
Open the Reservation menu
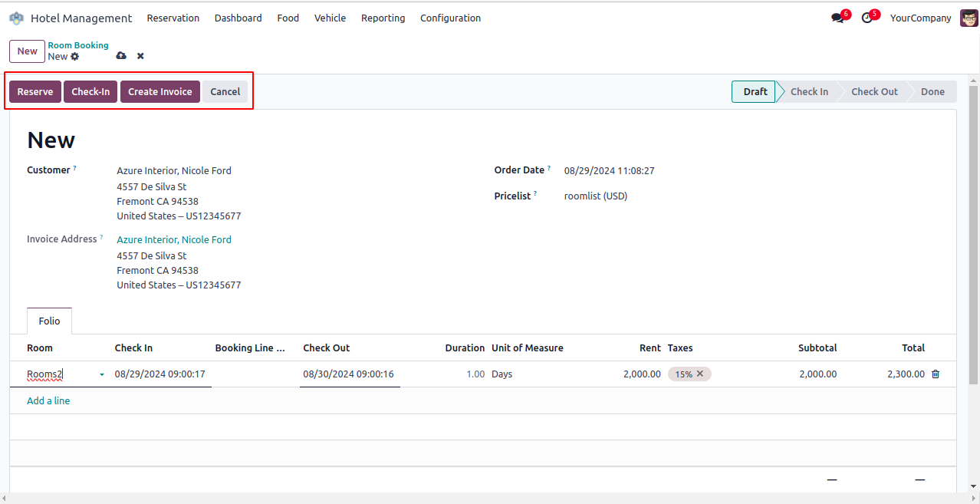[173, 18]
